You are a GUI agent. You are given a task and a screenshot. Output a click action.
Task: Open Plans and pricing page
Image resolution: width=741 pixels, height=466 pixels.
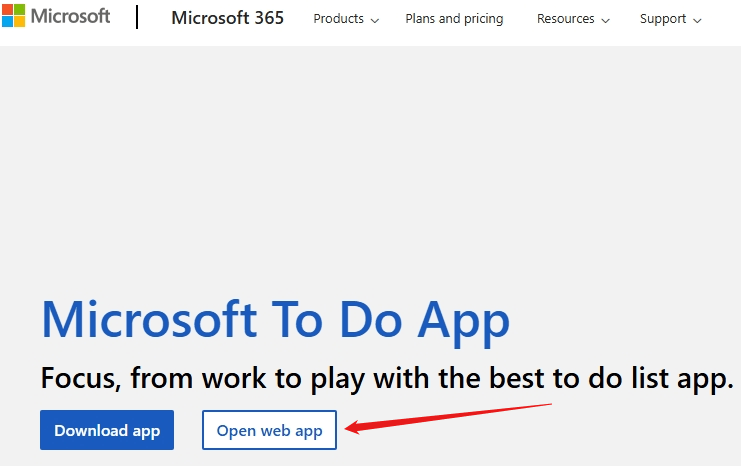[454, 19]
